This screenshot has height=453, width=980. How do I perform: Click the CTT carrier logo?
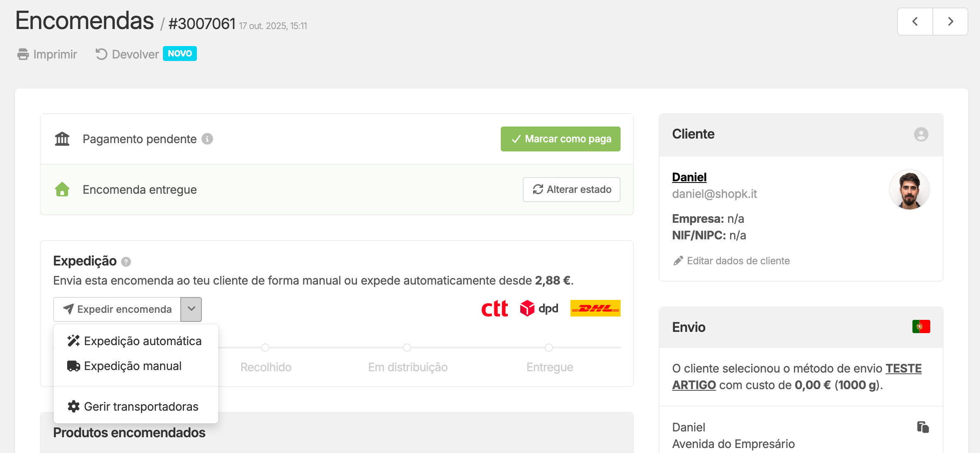point(495,309)
